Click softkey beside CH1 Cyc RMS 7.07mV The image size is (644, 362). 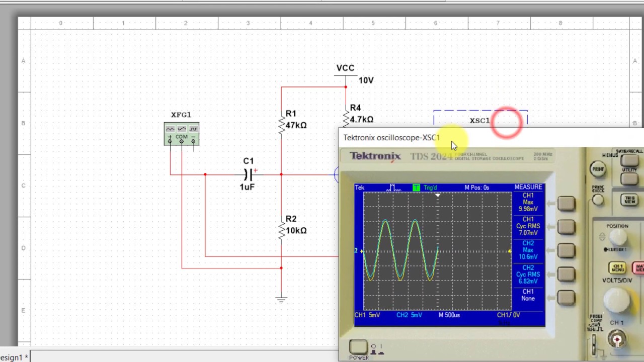[x=566, y=227]
